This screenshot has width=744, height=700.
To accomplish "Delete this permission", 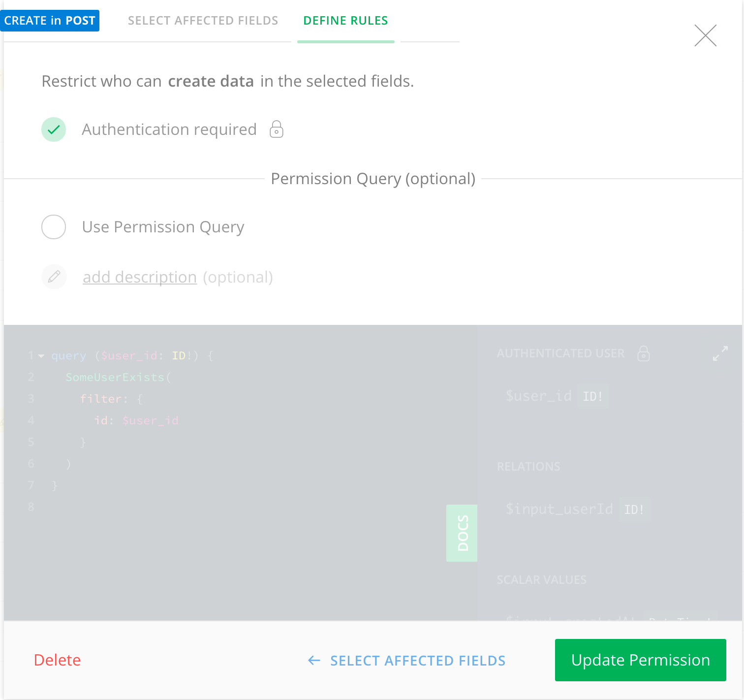I will tap(57, 660).
